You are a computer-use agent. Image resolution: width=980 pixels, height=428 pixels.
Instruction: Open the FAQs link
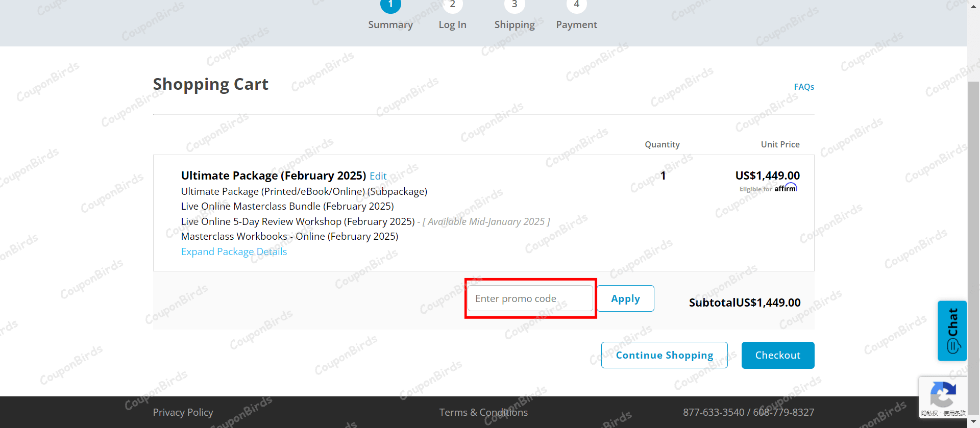coord(803,87)
